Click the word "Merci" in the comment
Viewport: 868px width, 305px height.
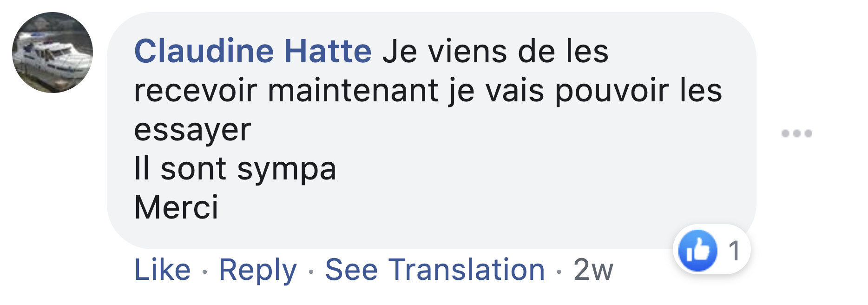tap(176, 207)
